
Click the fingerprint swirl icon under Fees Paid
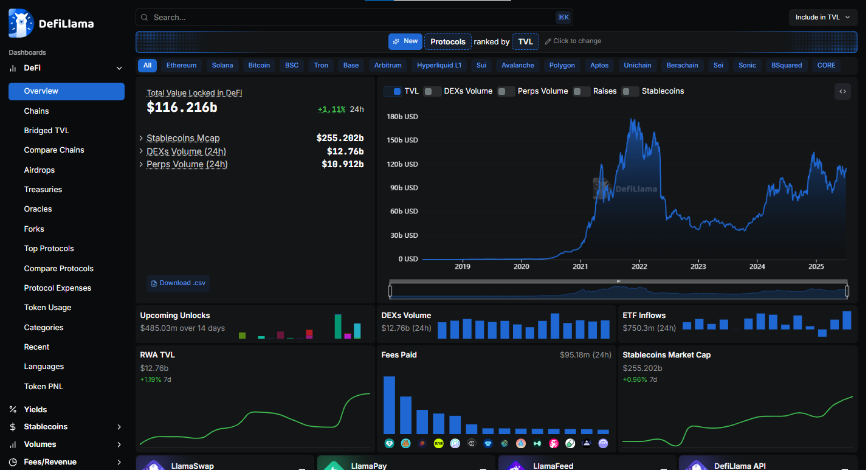[505, 443]
